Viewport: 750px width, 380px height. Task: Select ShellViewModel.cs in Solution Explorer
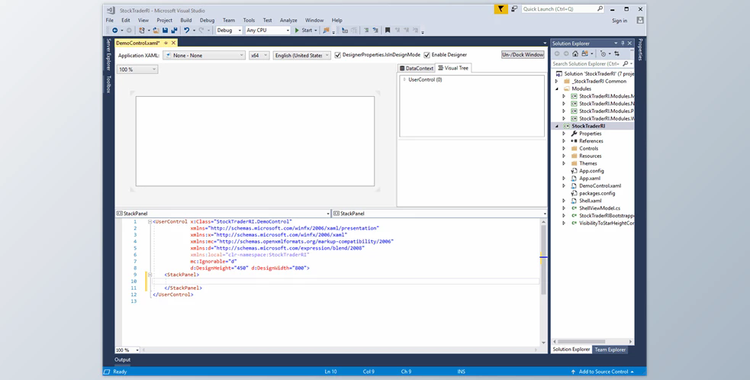[599, 208]
